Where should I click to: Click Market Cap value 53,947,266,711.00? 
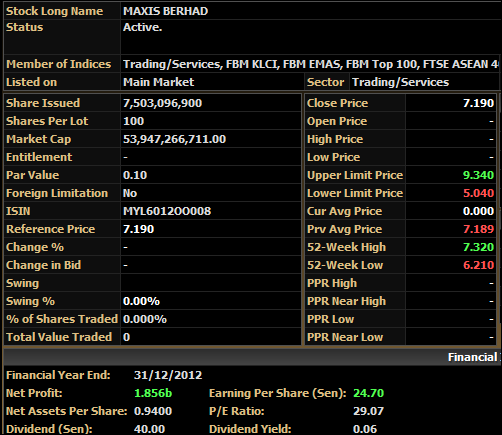coord(174,139)
